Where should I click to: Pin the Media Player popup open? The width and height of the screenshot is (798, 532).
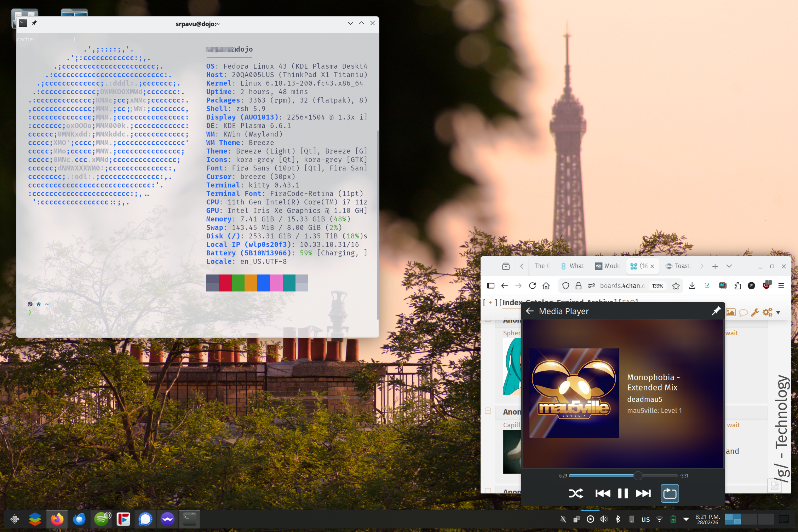(716, 311)
